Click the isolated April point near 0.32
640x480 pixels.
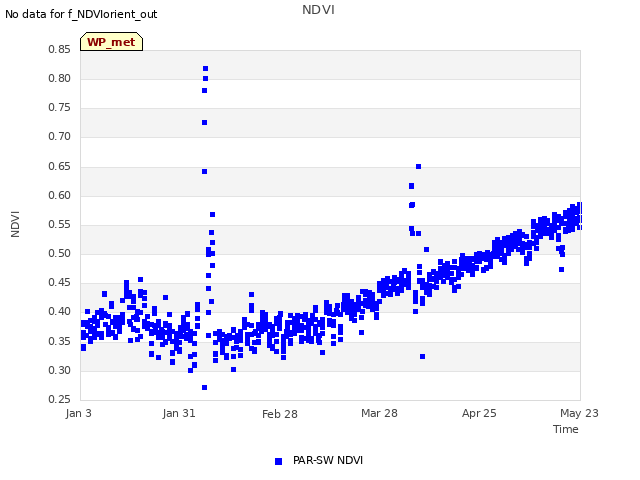[x=422, y=357]
